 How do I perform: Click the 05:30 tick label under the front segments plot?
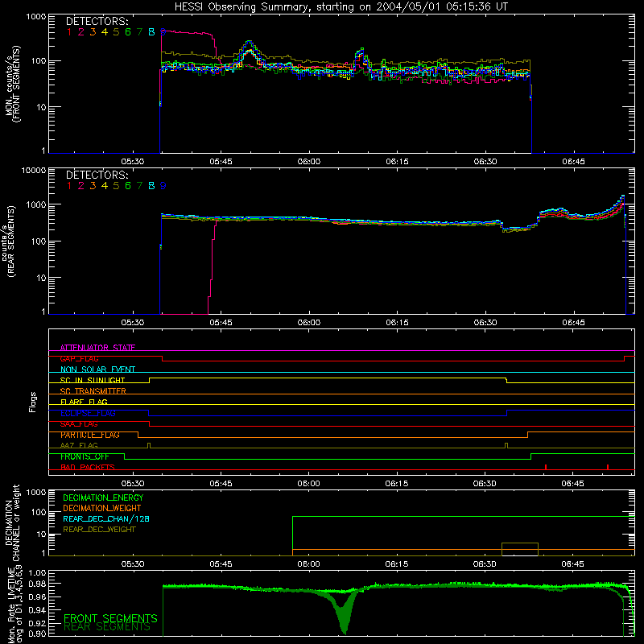133,162
